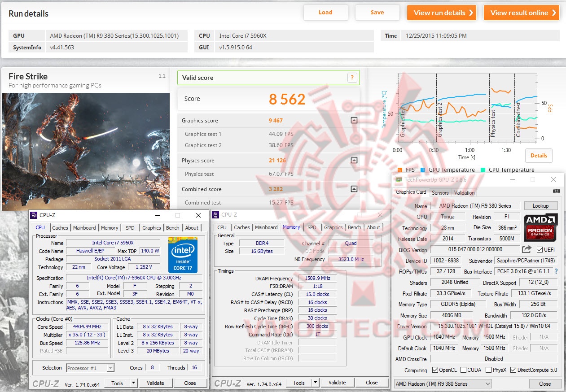
Task: Open the Mainboard tab in the first CPU-Z
Action: [x=84, y=228]
